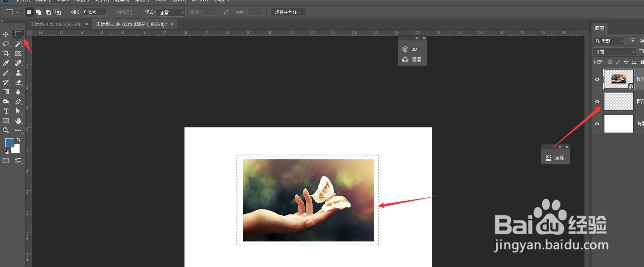Select the Dodge tool
Screen dimensions: 644x267
point(6,101)
